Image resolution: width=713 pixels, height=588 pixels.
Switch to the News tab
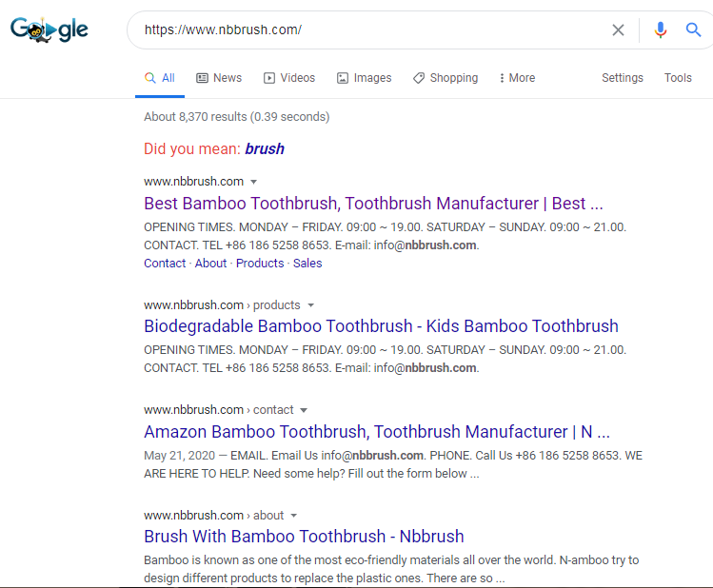coord(219,78)
